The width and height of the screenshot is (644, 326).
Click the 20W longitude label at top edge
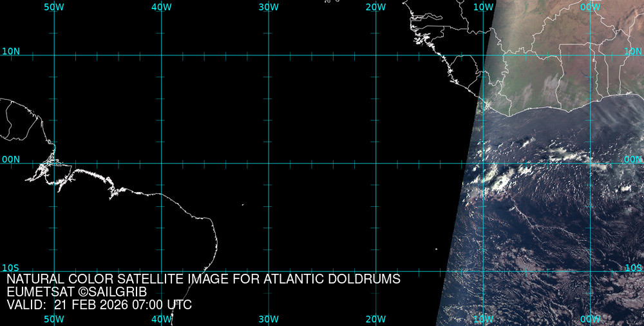point(375,6)
